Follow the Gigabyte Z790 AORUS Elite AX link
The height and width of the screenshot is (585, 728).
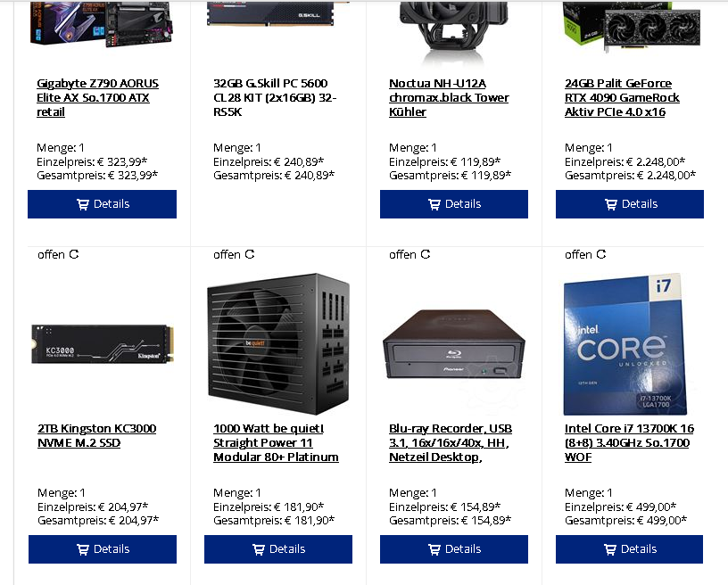click(x=97, y=97)
